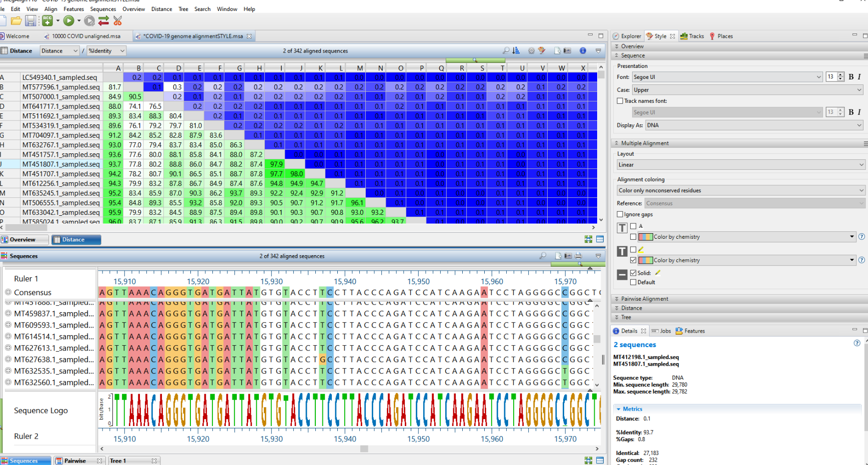Click magnifier search icon in Distance view header
This screenshot has width=868, height=465.
pyautogui.click(x=506, y=50)
